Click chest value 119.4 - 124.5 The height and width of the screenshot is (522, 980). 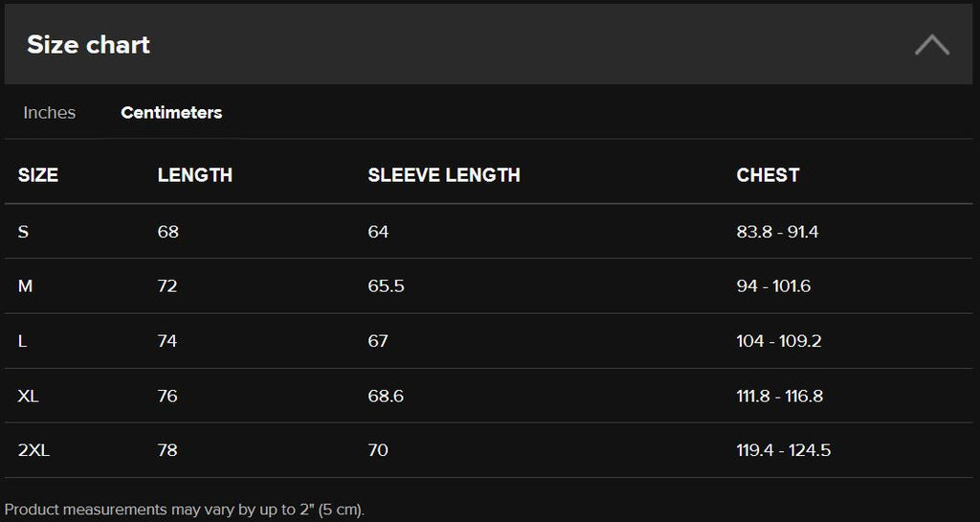coord(784,450)
